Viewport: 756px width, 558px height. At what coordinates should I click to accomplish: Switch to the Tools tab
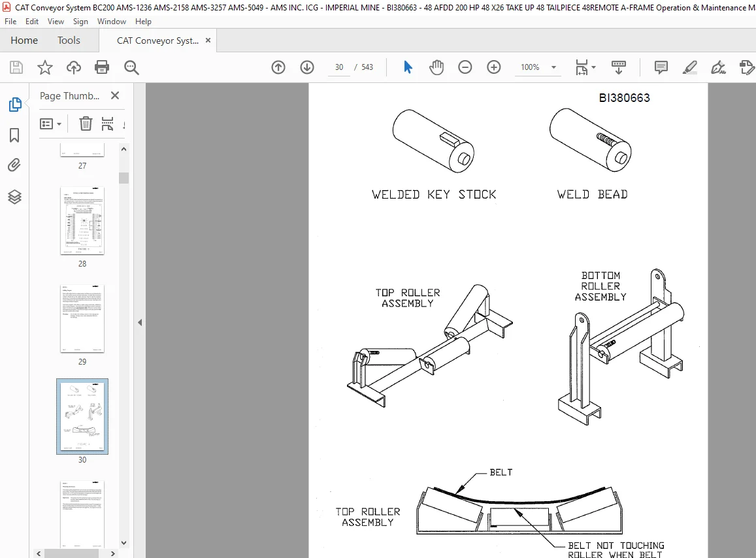[x=69, y=41]
